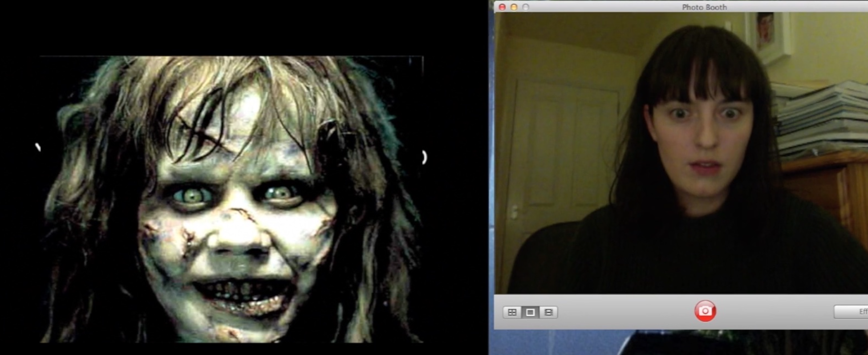Switch to four-up photo grid mode
The image size is (868, 355).
(x=512, y=312)
